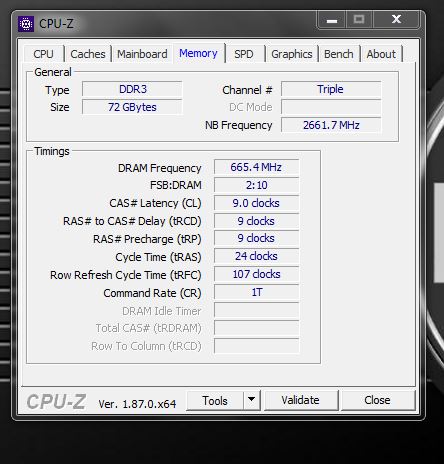Click the tRCD 9 clocks value
This screenshot has width=444, height=464.
[256, 221]
